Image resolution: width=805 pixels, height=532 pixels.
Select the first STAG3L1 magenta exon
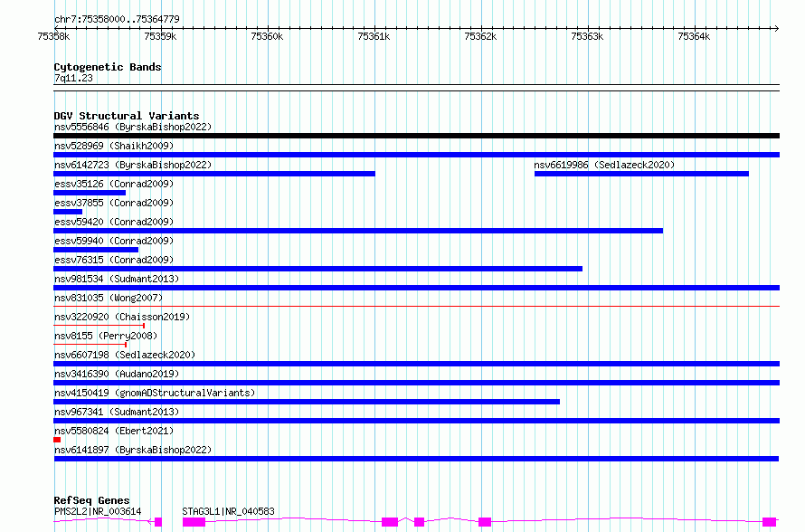point(194,522)
